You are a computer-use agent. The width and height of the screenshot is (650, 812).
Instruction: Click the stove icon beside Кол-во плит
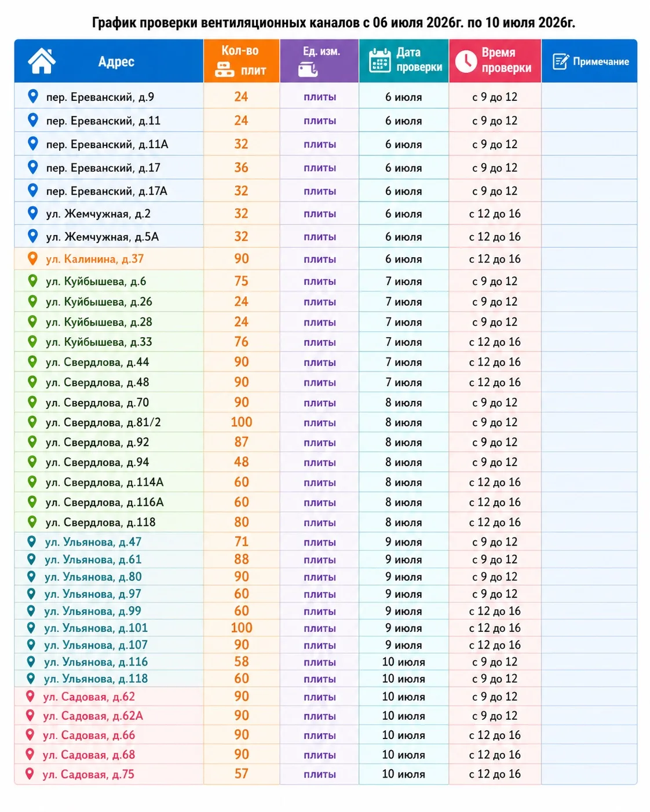(x=225, y=71)
